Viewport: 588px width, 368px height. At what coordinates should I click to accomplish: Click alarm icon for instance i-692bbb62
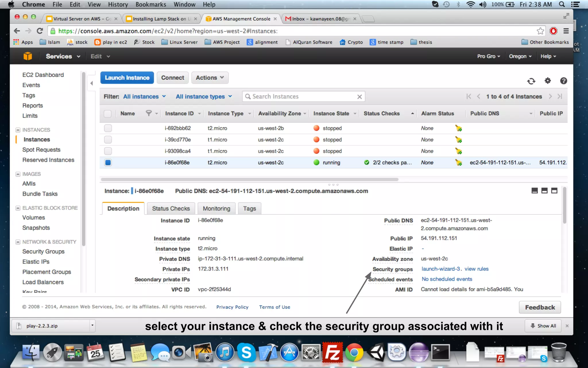coord(459,128)
